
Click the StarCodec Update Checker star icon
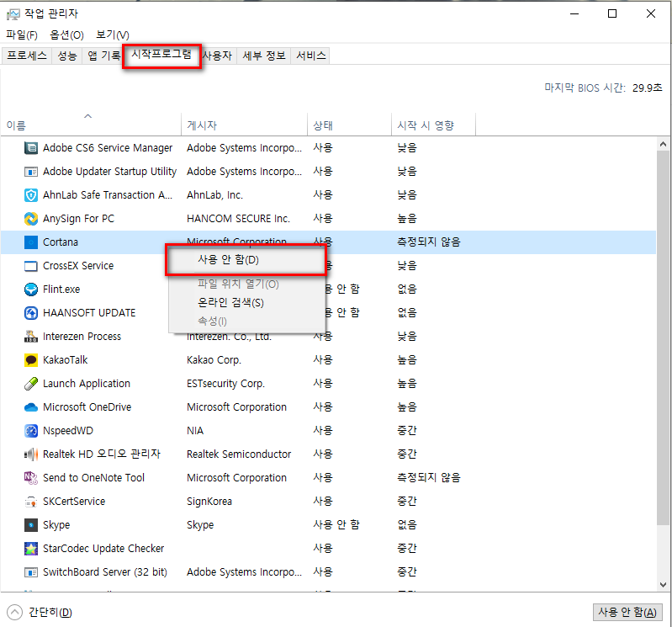tap(31, 549)
